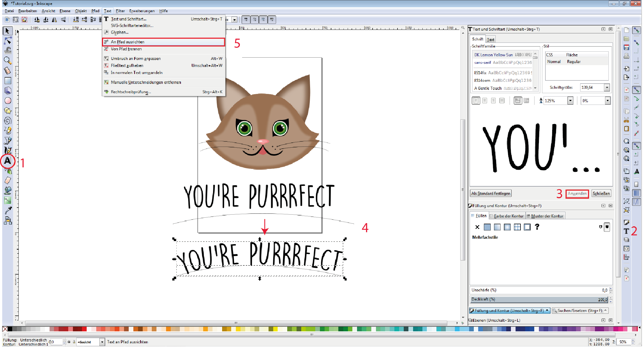Click the Cut scissors icon
This screenshot has height=349, width=644.
(x=626, y=120)
